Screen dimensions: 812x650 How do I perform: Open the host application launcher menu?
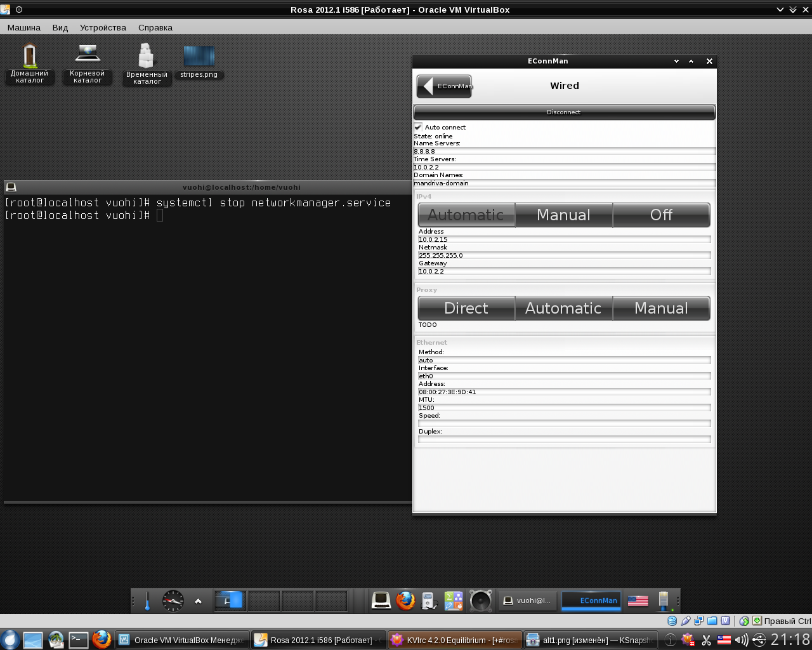tap(10, 640)
